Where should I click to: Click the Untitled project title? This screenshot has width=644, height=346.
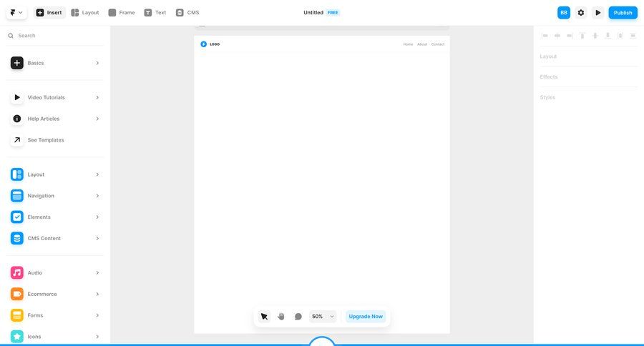coord(313,13)
